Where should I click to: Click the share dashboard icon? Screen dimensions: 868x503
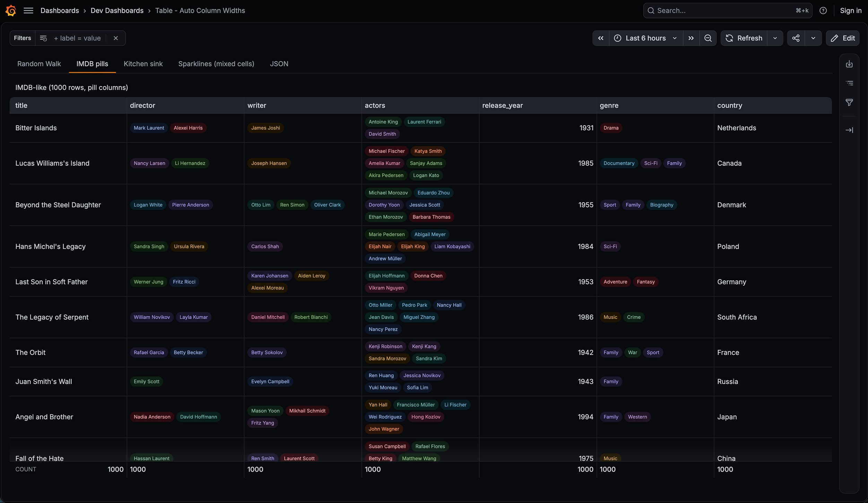coord(796,38)
